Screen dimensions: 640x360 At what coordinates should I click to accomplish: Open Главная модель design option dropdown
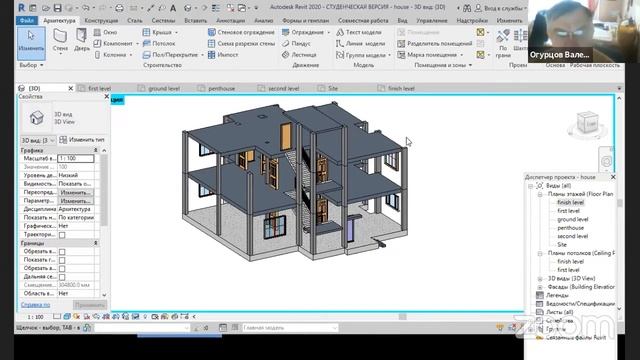[x=290, y=328]
